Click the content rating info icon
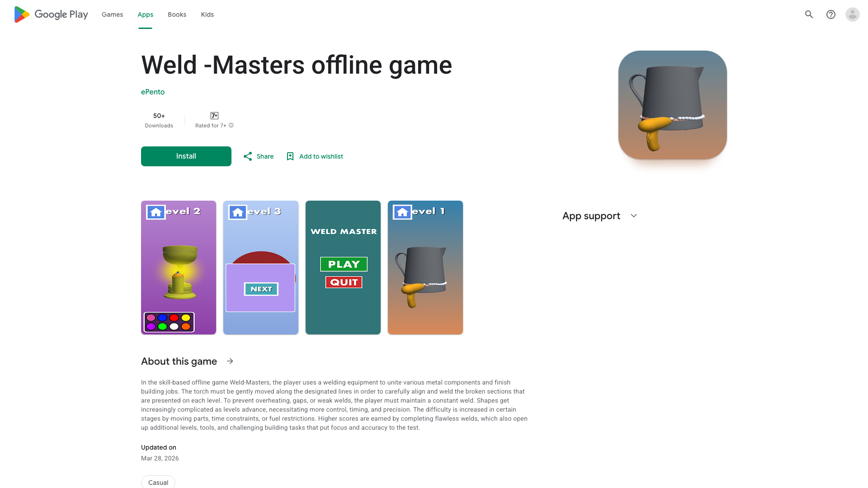Viewport: 868px width, 488px height. [x=231, y=125]
